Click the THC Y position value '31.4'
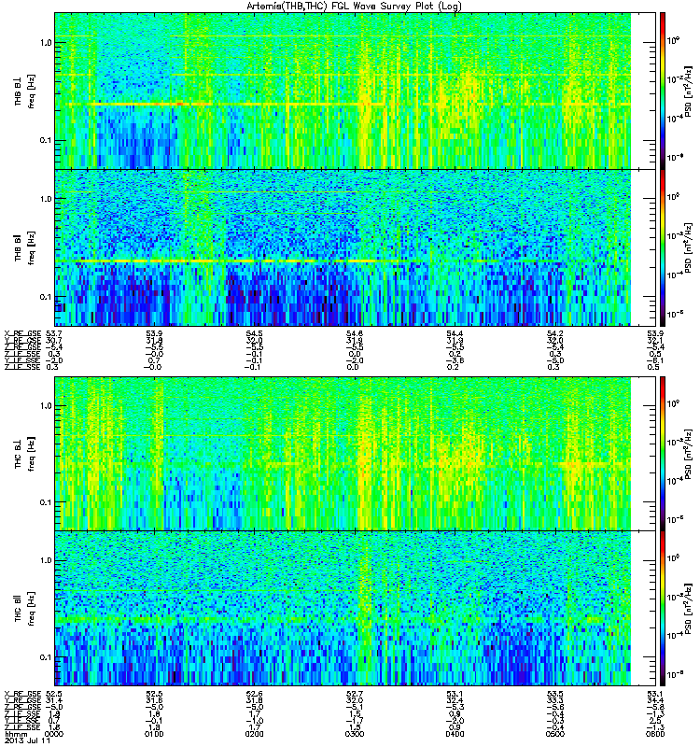Image resolution: width=700 pixels, height=747 pixels. (54, 700)
